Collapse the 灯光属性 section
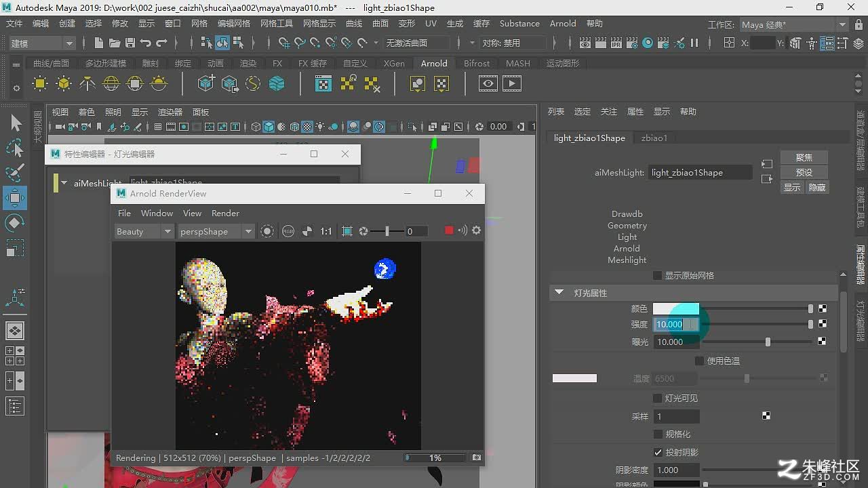The width and height of the screenshot is (868, 488). click(x=559, y=293)
